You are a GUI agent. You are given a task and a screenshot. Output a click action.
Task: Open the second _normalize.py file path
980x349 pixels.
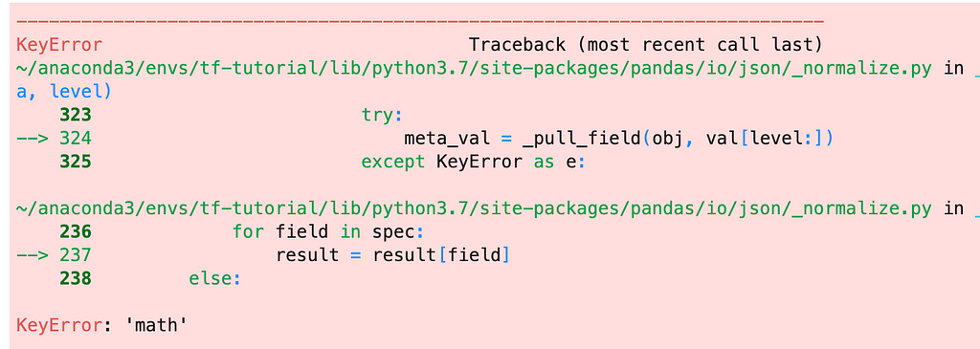click(x=474, y=208)
